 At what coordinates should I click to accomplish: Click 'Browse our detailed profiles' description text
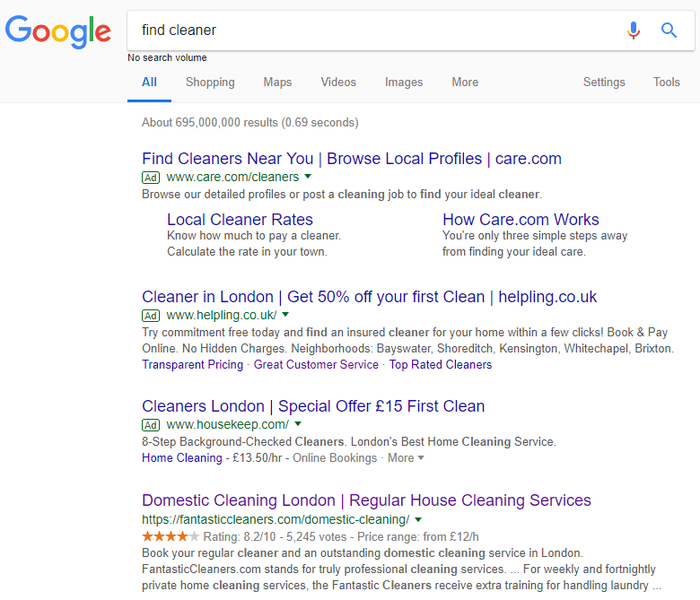[x=342, y=195]
